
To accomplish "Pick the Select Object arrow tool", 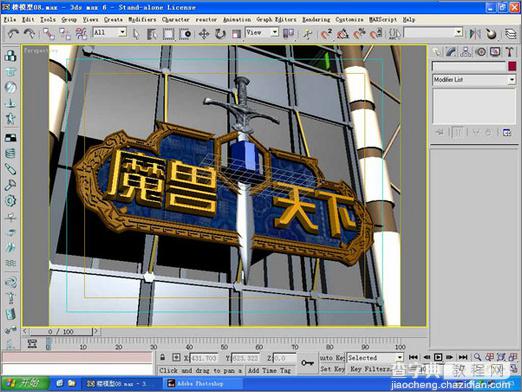I will point(136,34).
